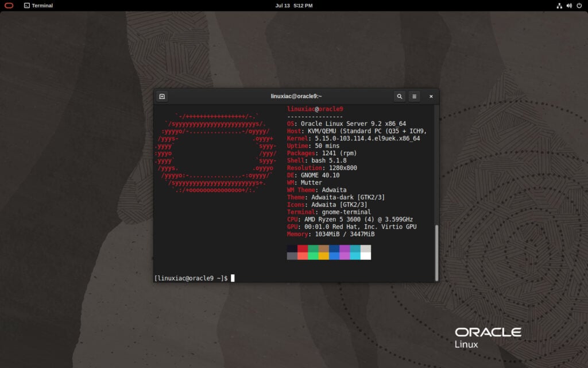Open the terminal hamburger menu
The height and width of the screenshot is (368, 588).
click(415, 97)
